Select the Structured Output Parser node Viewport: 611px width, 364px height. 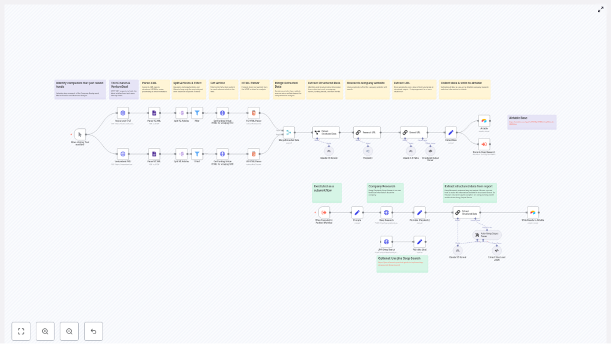click(x=430, y=151)
